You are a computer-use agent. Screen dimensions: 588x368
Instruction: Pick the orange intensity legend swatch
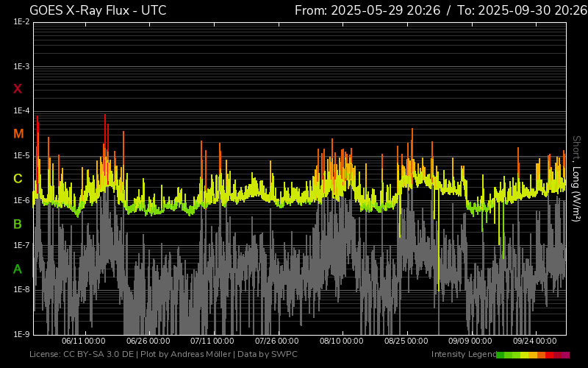(541, 355)
